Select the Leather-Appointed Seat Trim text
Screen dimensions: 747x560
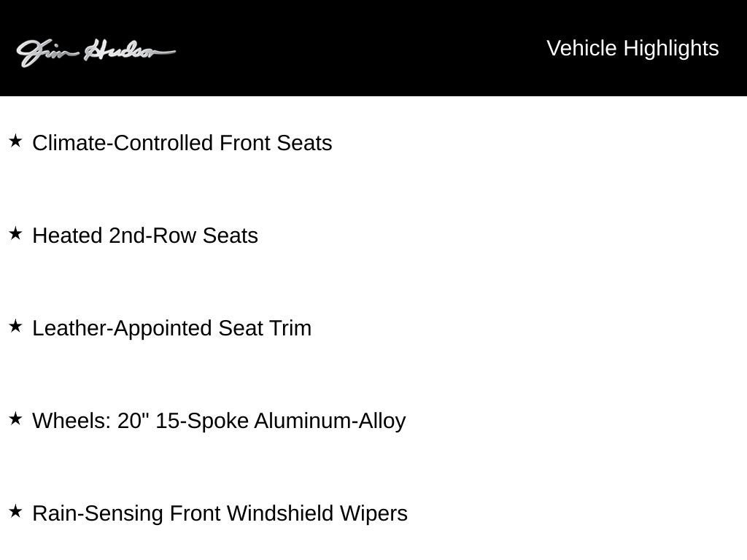[171, 328]
